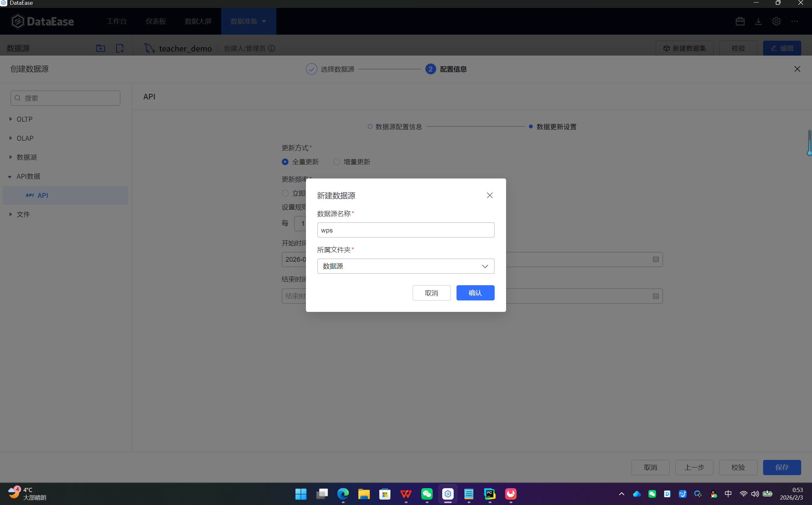
Task: Select the 全量更新 radio button
Action: (x=285, y=162)
